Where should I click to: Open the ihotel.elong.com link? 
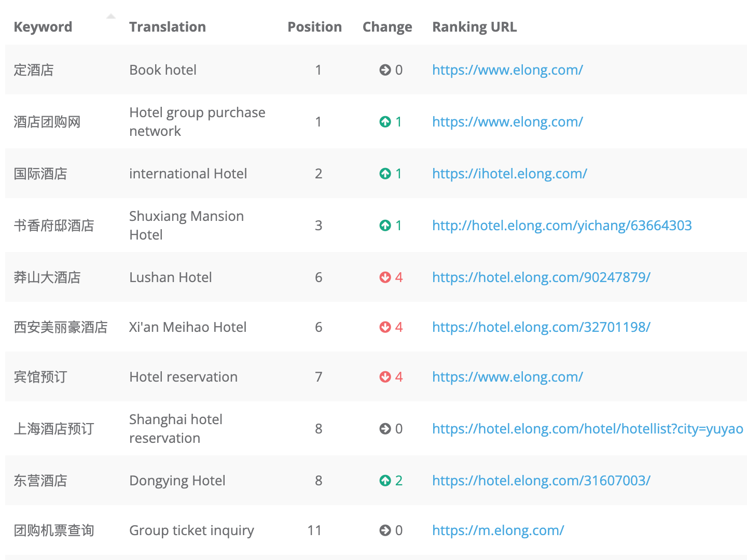509,174
